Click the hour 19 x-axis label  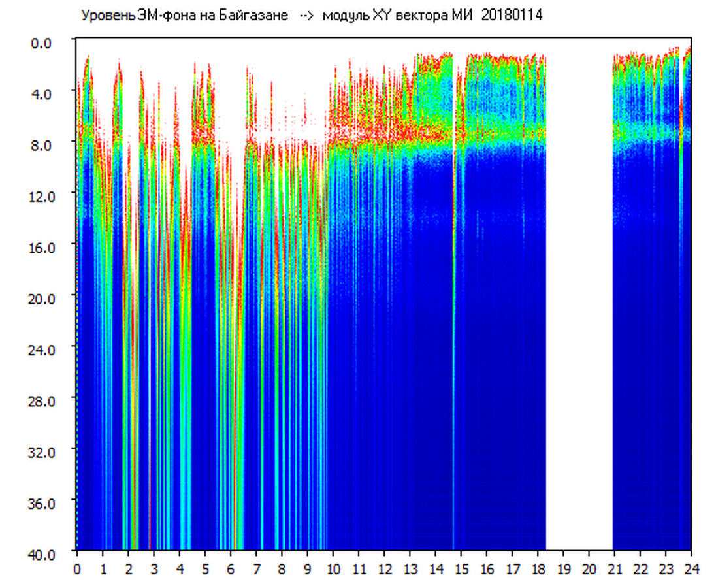click(x=563, y=570)
